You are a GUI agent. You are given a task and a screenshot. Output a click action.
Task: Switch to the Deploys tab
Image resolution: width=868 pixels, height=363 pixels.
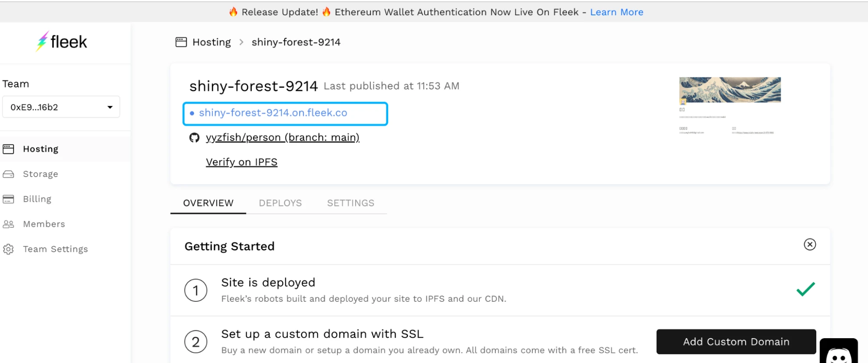click(280, 203)
